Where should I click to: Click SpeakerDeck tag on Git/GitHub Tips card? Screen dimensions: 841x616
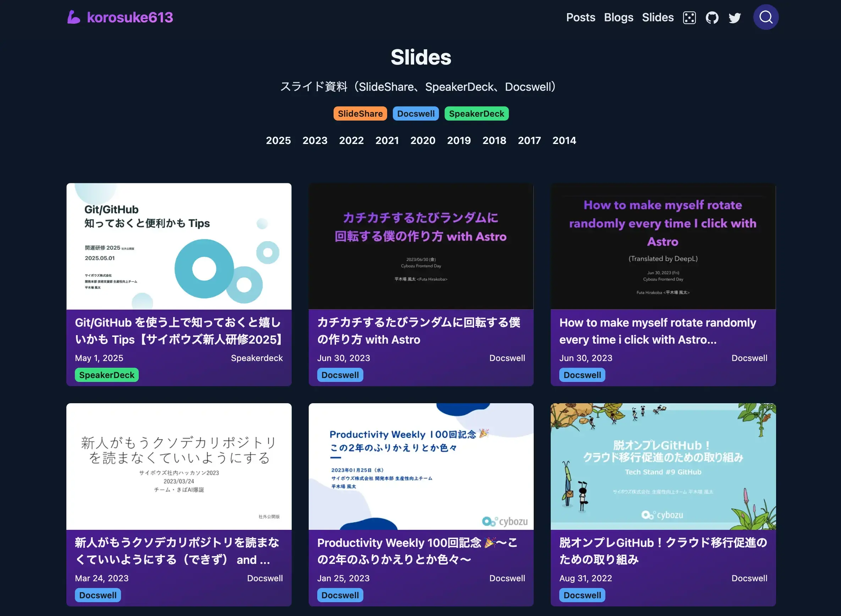pyautogui.click(x=107, y=375)
